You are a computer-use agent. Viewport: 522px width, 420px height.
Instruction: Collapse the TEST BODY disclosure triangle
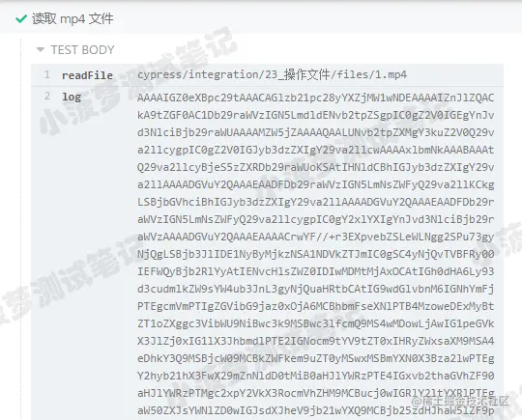point(41,50)
